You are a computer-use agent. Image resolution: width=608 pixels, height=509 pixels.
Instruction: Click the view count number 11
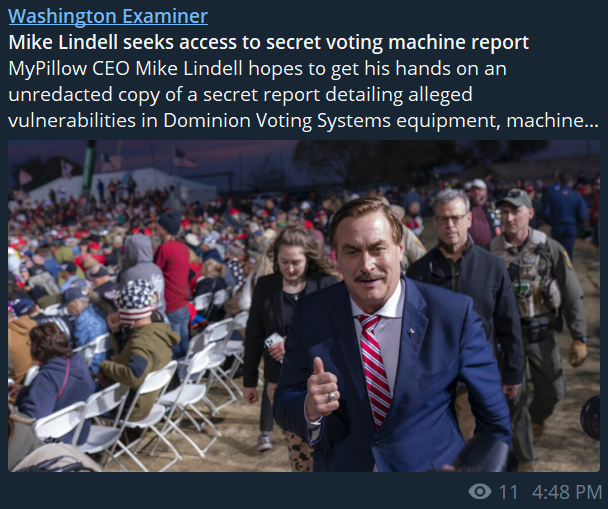(508, 492)
